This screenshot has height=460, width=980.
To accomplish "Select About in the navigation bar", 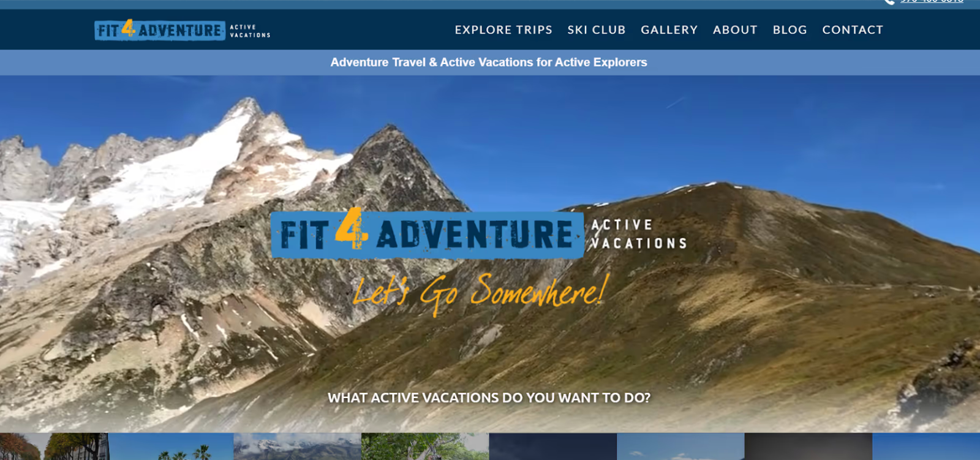I will (x=735, y=30).
